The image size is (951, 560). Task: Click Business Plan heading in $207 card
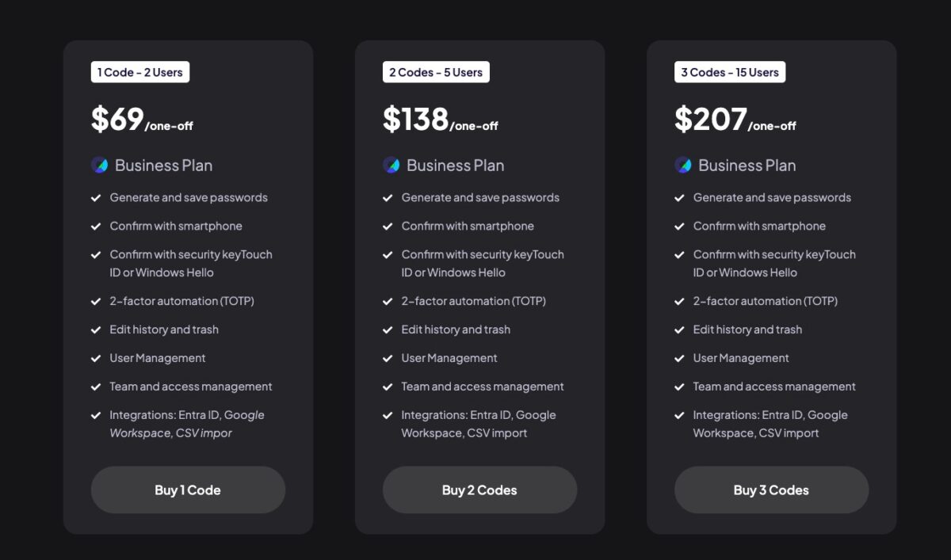pos(747,166)
